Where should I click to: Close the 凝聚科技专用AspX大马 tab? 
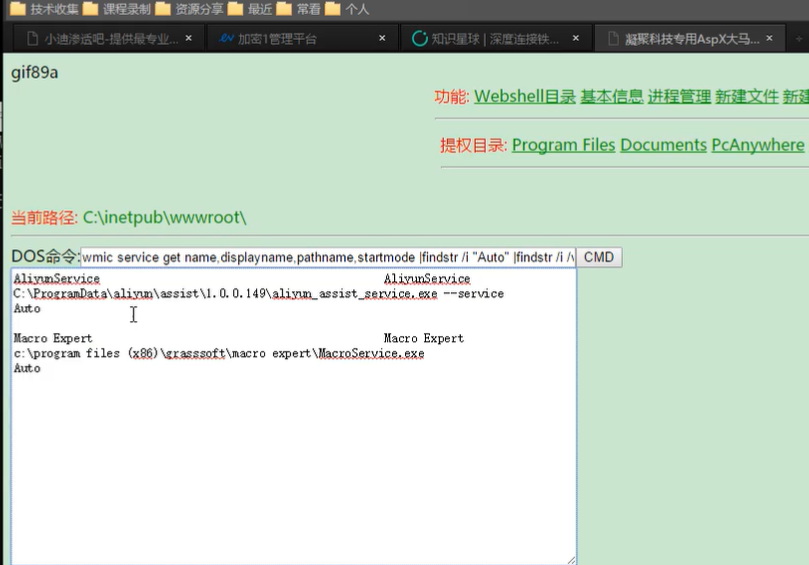click(x=769, y=38)
